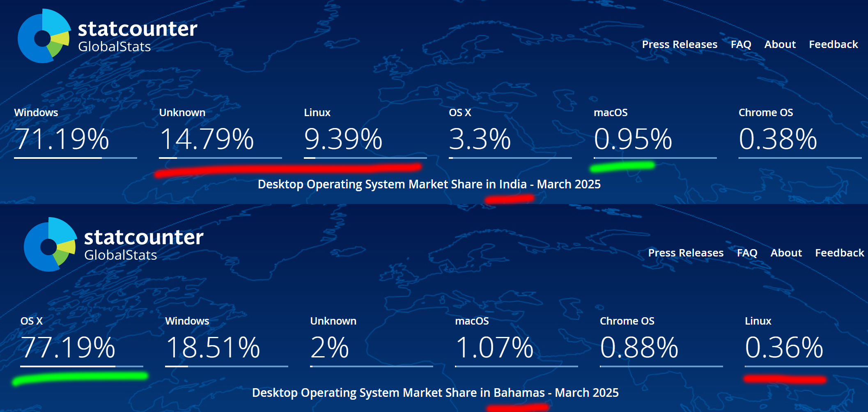The height and width of the screenshot is (412, 868).
Task: Select the 9.39% Linux value
Action: coord(343,139)
